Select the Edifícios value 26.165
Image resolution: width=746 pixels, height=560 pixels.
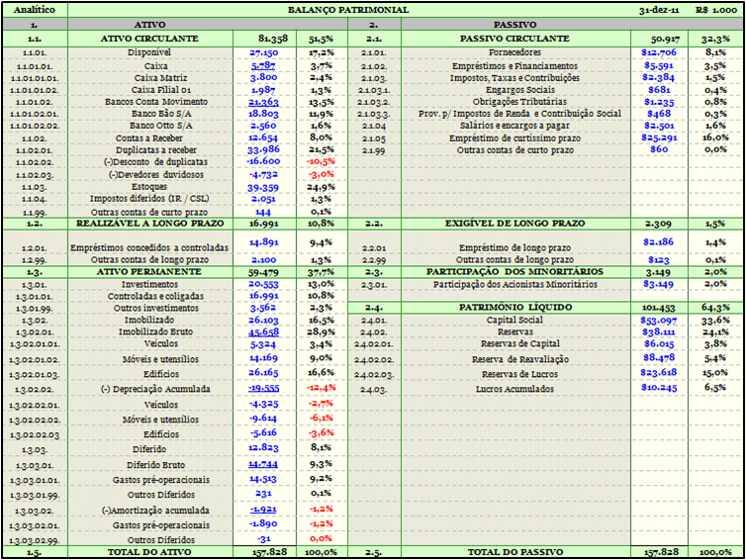point(263,373)
